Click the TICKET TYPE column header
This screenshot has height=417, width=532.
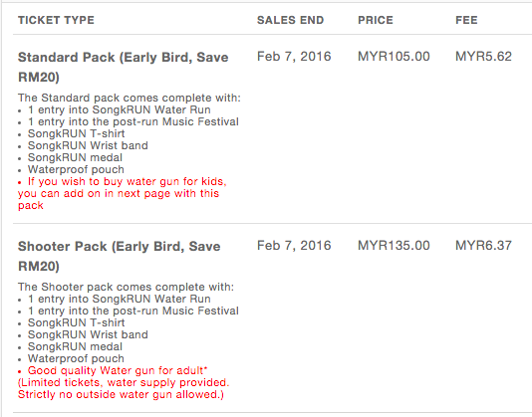pyautogui.click(x=56, y=20)
